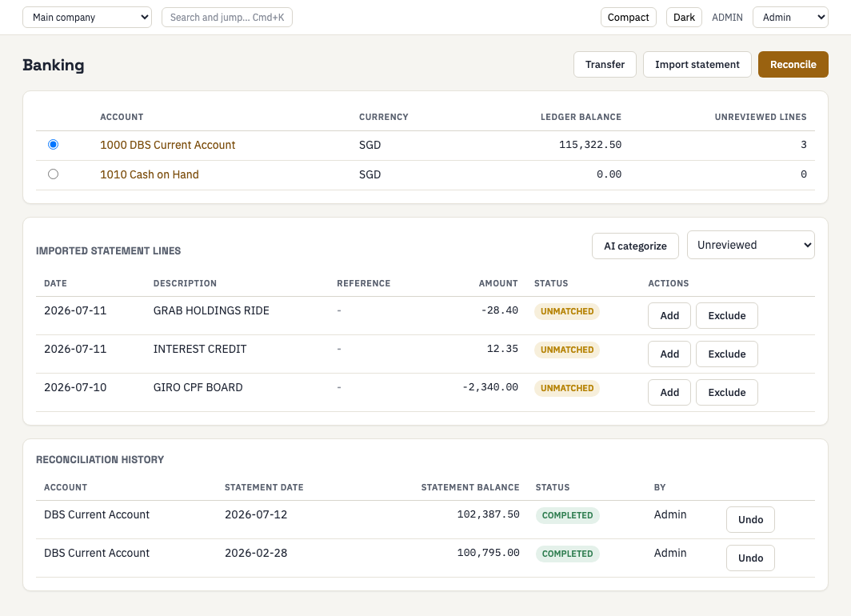Click the UNMATCHED badge for INTEREST CREDIT
This screenshot has height=616, width=851.
(x=566, y=350)
